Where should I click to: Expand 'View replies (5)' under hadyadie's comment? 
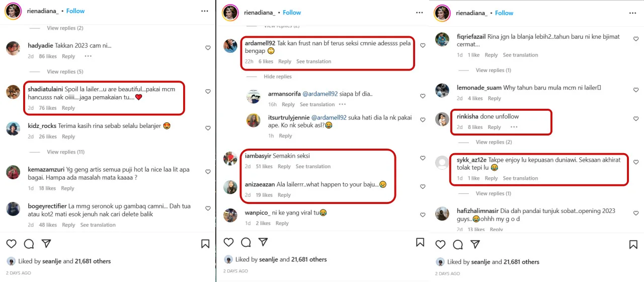(65, 72)
